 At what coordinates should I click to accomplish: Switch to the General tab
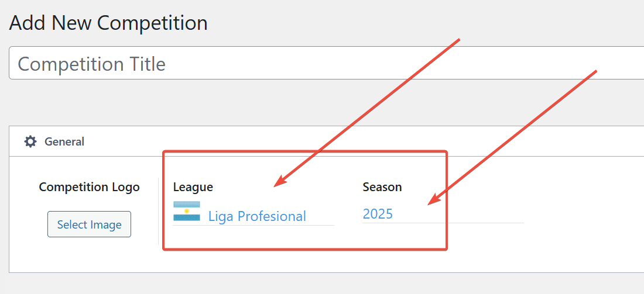tap(54, 142)
